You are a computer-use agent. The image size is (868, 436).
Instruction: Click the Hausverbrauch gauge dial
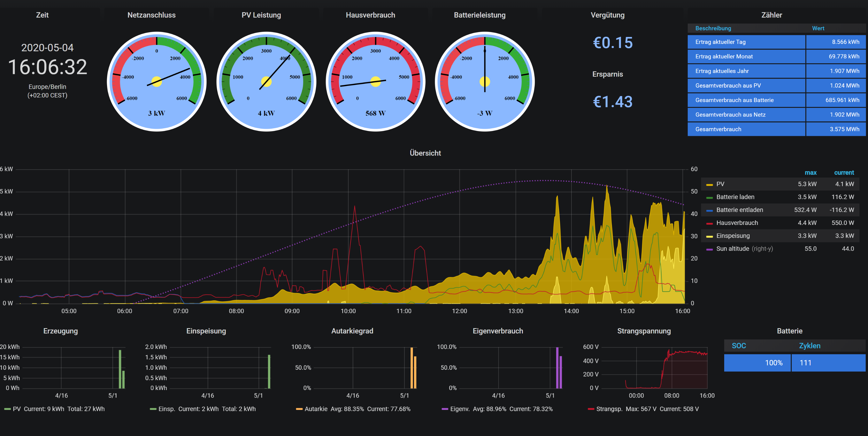pyautogui.click(x=375, y=82)
